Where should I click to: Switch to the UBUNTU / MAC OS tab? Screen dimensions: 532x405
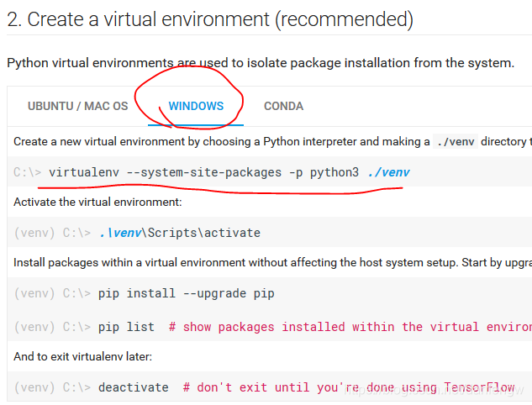click(77, 106)
